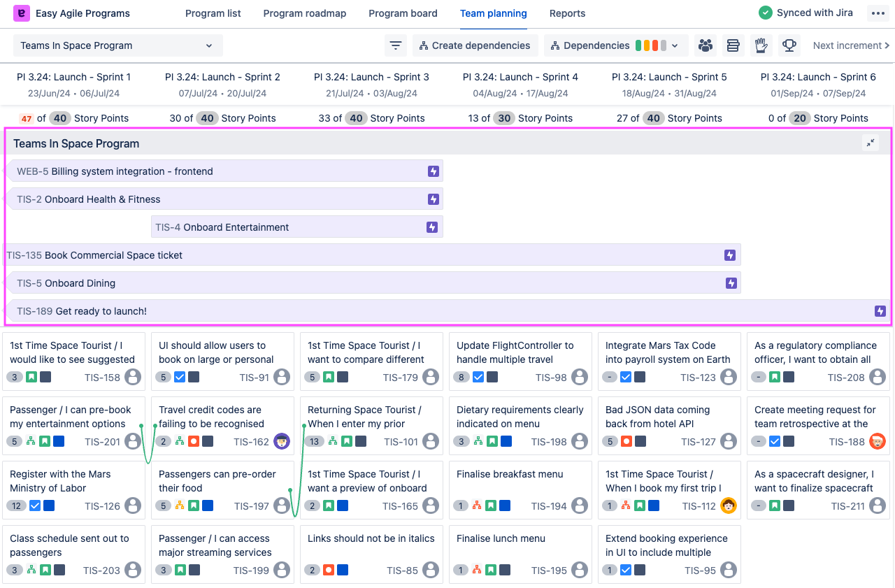Open the Reports tab
895x588 pixels.
567,13
